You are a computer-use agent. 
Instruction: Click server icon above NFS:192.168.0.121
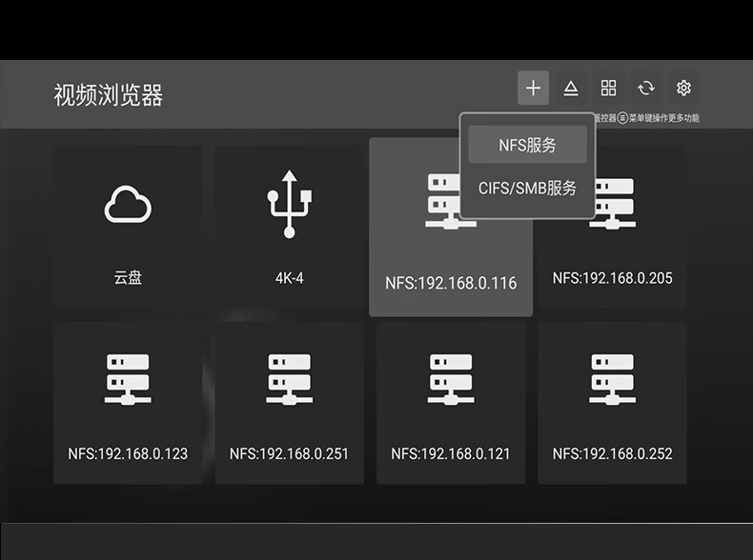coord(451,379)
